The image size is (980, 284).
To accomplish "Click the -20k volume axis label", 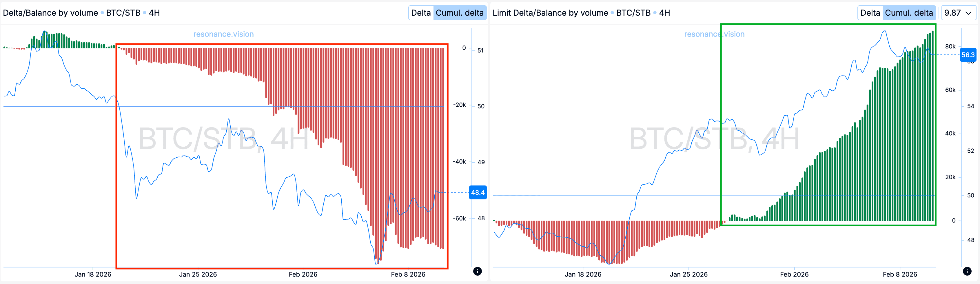I will coord(459,105).
